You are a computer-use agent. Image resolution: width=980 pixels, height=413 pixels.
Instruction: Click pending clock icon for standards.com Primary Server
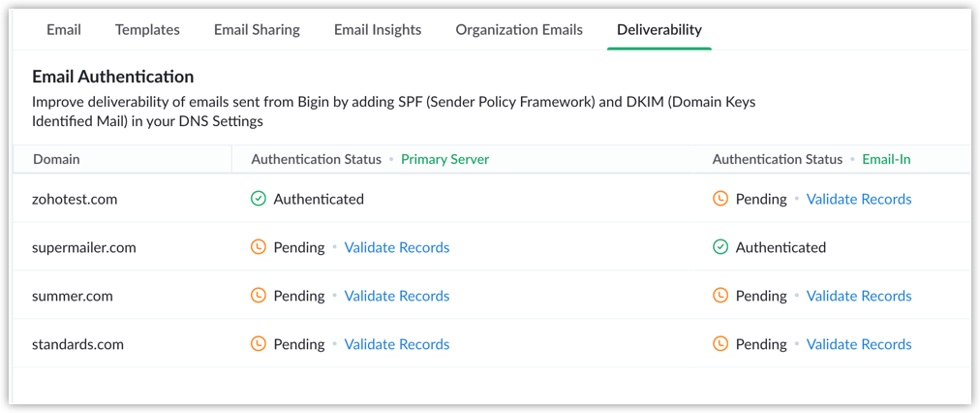259,343
